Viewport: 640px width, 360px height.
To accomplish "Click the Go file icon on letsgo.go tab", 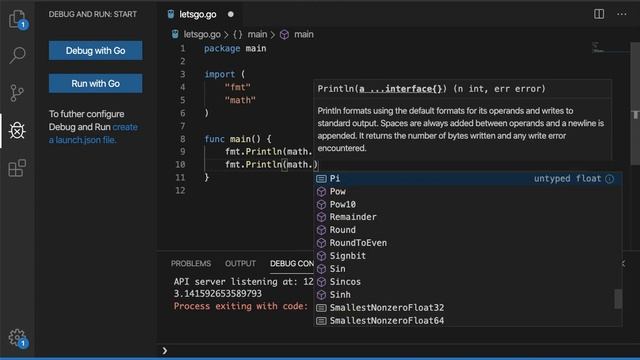I will click(x=171, y=14).
